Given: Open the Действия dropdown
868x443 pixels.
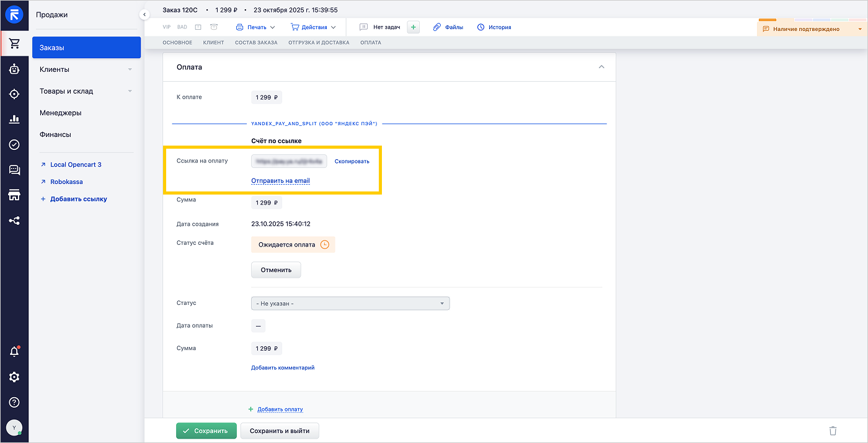Looking at the screenshot, I should pyautogui.click(x=313, y=27).
